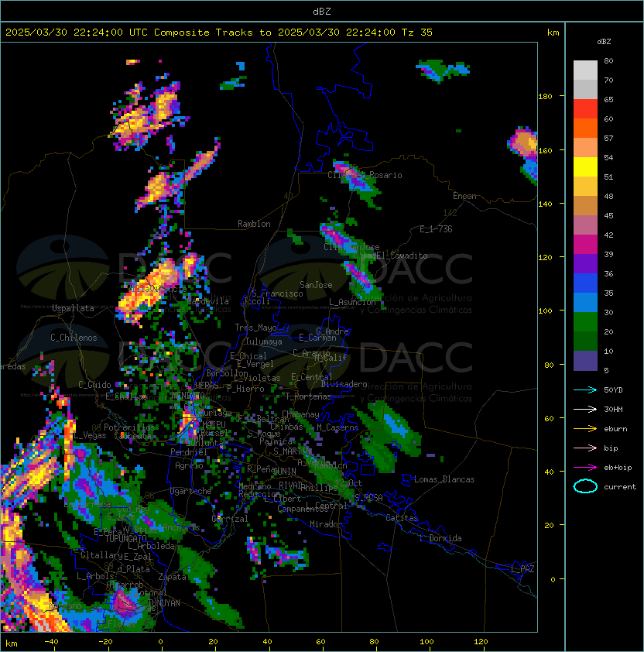Click the '120' tick on horizontal axis

[481, 642]
